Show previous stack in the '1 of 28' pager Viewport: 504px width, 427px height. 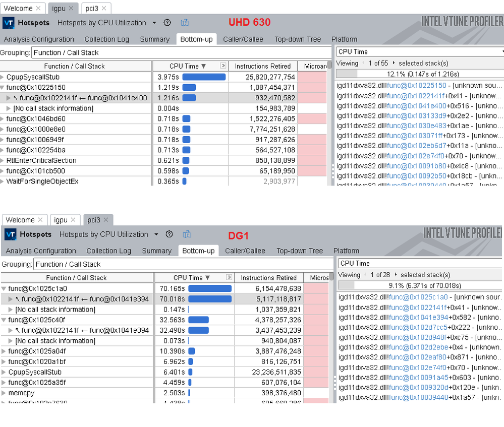(365, 275)
